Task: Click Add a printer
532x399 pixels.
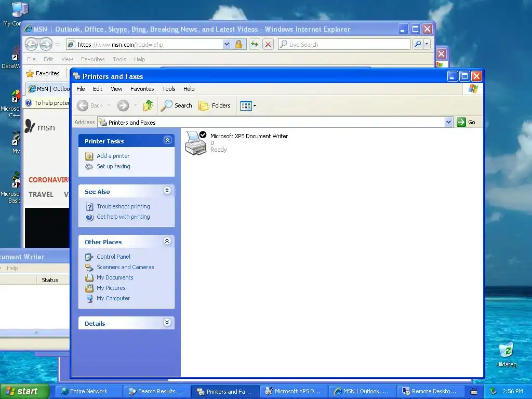Action: pyautogui.click(x=113, y=156)
